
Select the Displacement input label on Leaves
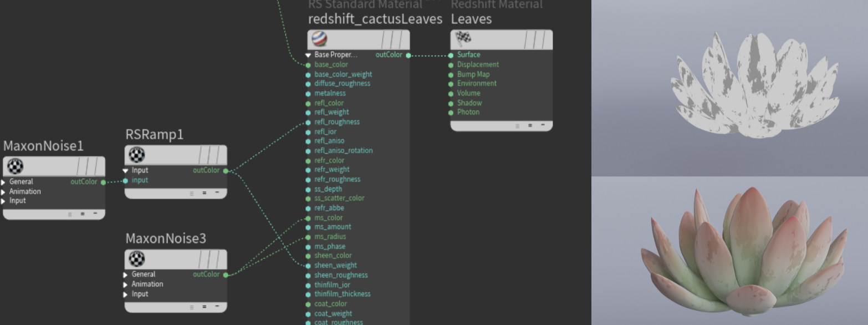point(478,64)
